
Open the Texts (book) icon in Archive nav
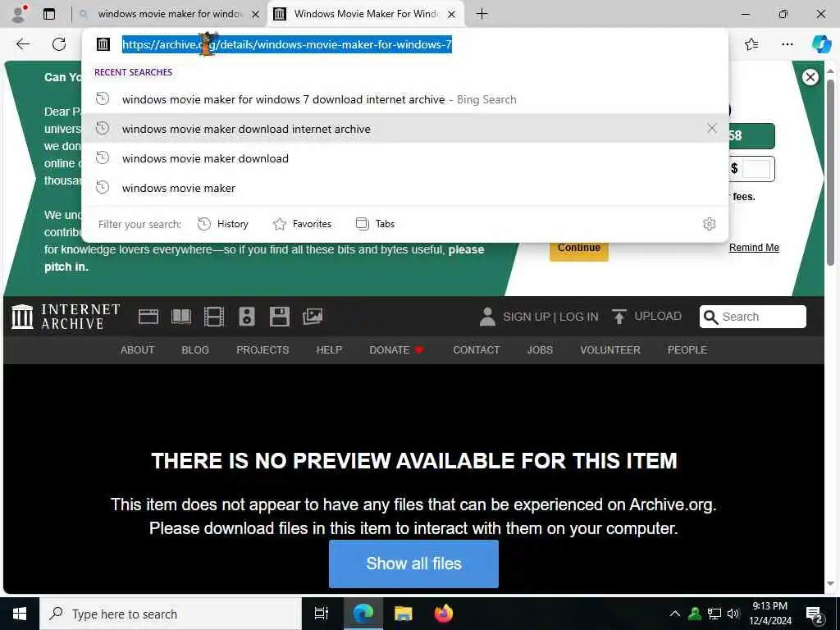tap(181, 317)
